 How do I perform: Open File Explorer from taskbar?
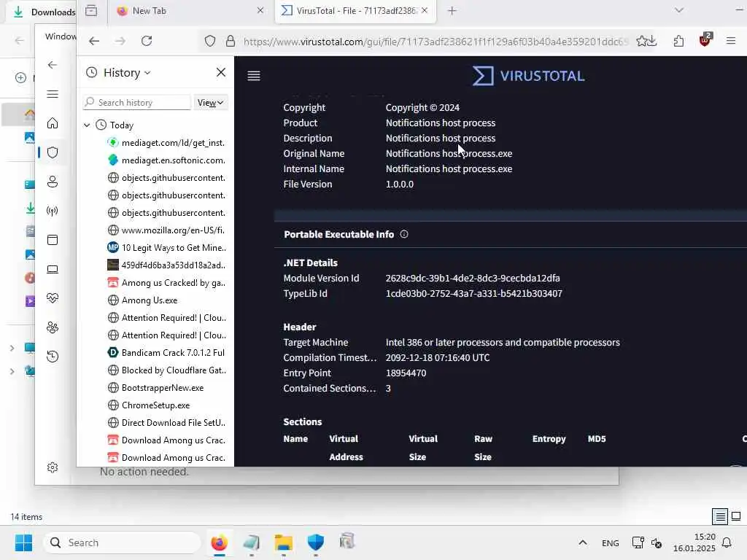tap(284, 542)
